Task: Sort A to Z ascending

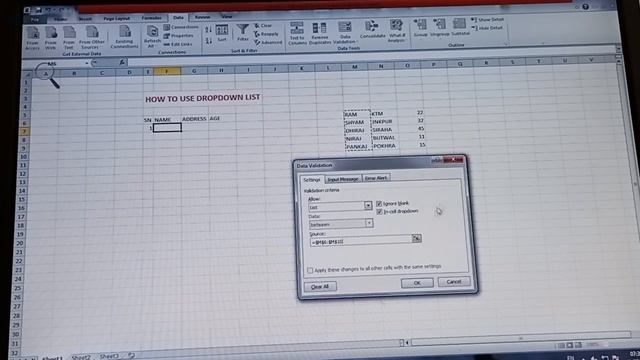Action: click(x=208, y=30)
